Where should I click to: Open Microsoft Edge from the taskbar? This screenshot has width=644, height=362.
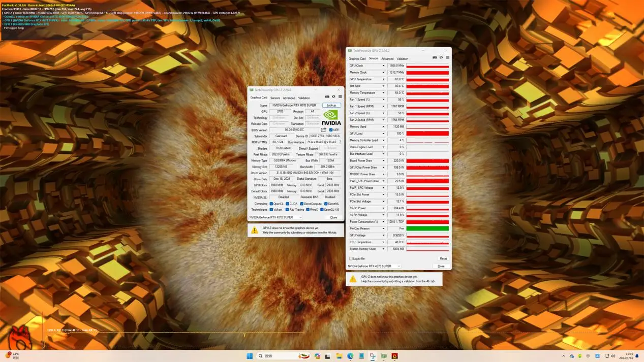click(350, 356)
